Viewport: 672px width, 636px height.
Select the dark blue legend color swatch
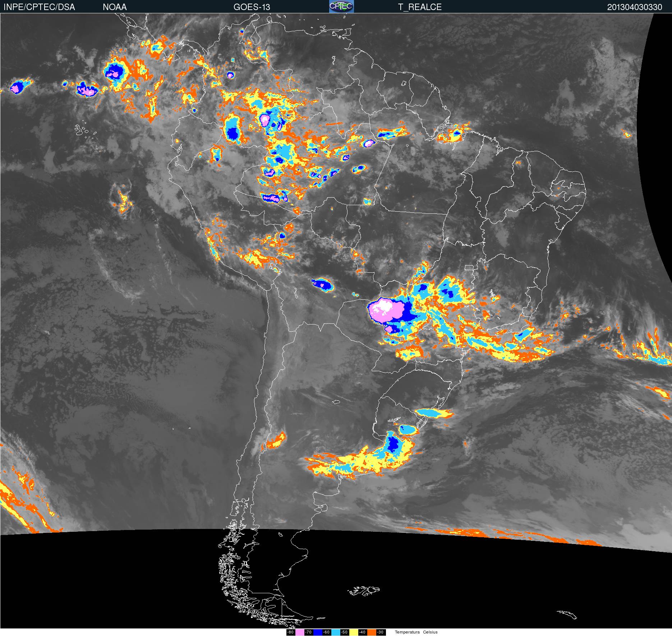[318, 632]
